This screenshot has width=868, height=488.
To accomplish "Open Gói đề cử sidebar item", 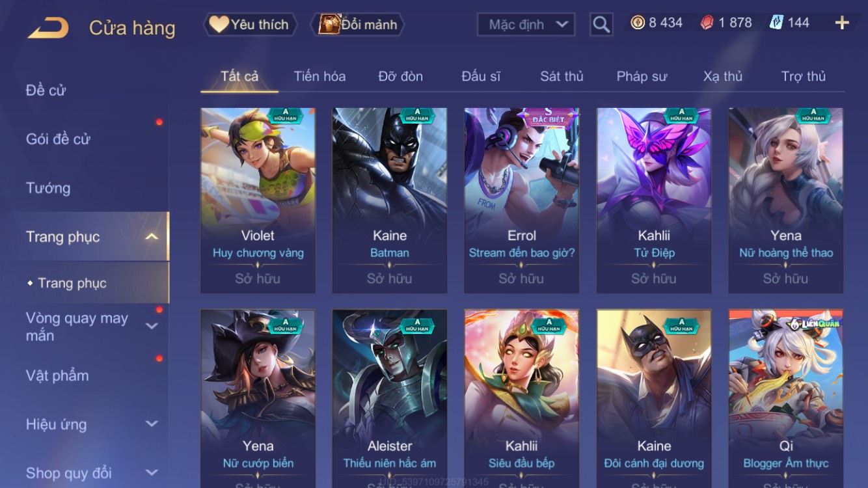I will point(58,139).
